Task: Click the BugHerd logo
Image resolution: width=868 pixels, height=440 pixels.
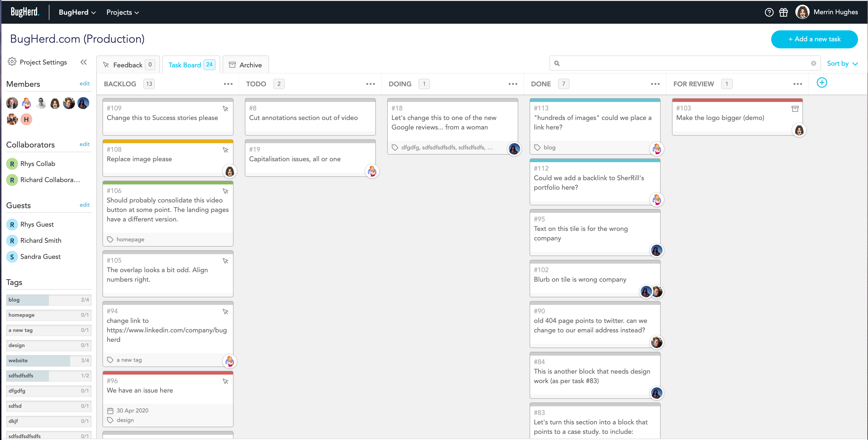Action: click(x=25, y=12)
